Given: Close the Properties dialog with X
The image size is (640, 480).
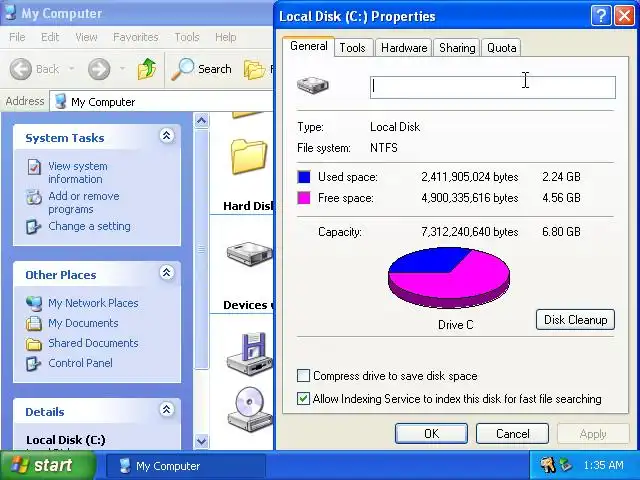Looking at the screenshot, I should tap(624, 16).
